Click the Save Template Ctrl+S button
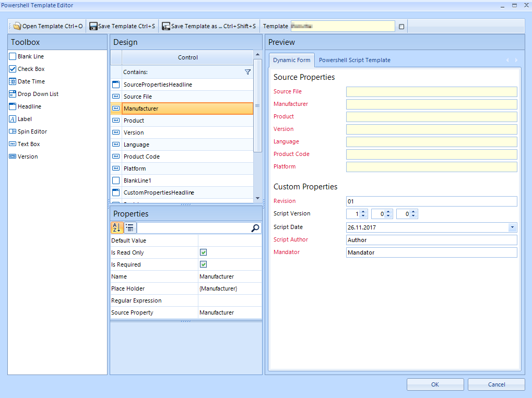This screenshot has height=398, width=532. coord(122,26)
